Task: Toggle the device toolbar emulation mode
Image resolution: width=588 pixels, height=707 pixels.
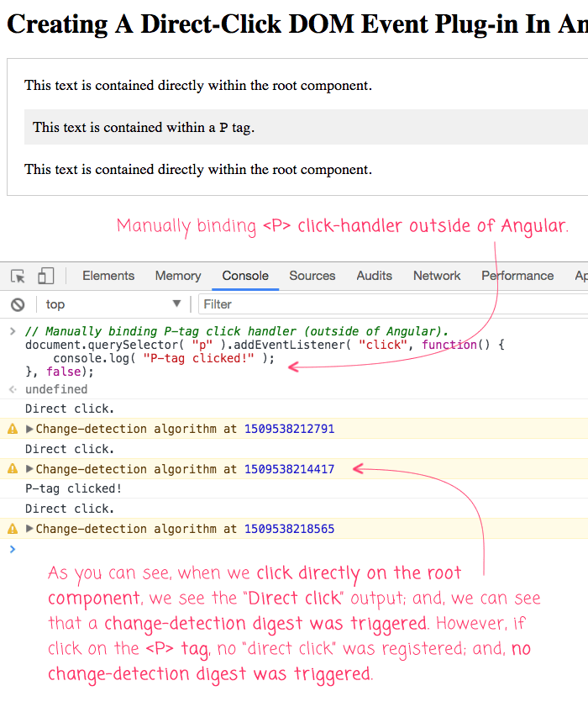Action: (x=45, y=276)
